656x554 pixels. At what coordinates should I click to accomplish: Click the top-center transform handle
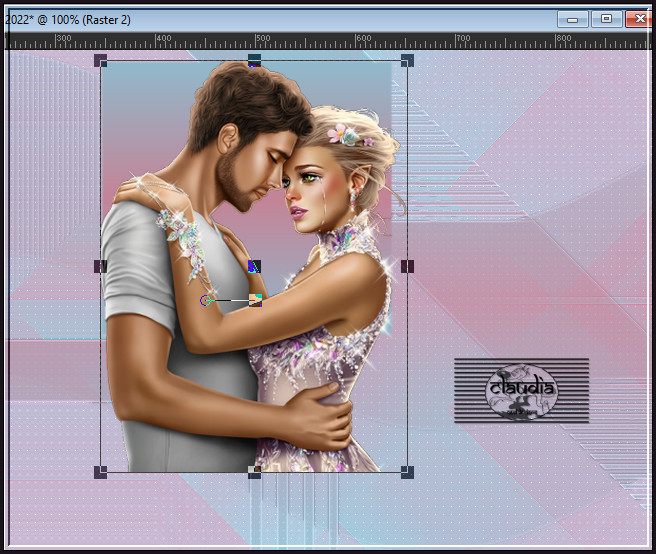(x=254, y=60)
